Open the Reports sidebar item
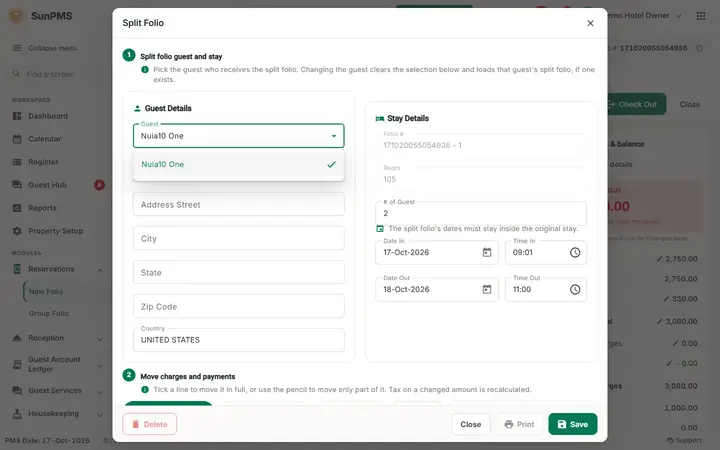Screen dimensions: 720x450 (x=42, y=208)
